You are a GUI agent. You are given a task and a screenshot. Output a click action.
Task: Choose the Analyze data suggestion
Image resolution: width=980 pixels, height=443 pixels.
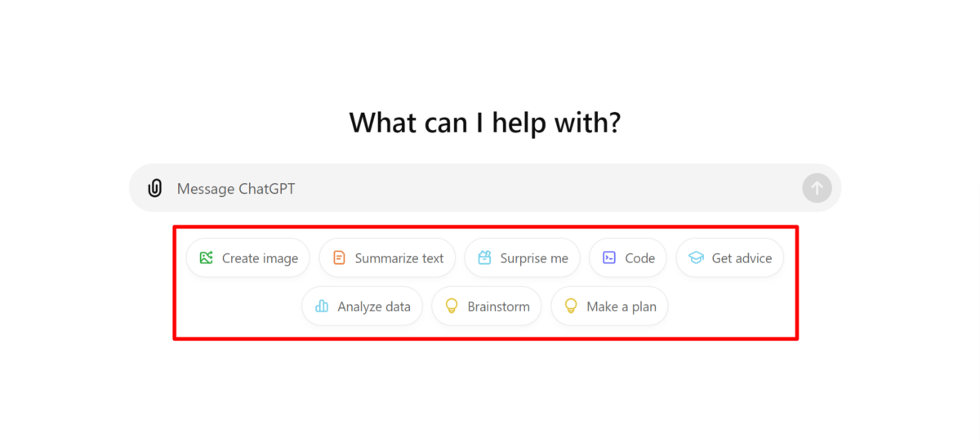pyautogui.click(x=373, y=307)
